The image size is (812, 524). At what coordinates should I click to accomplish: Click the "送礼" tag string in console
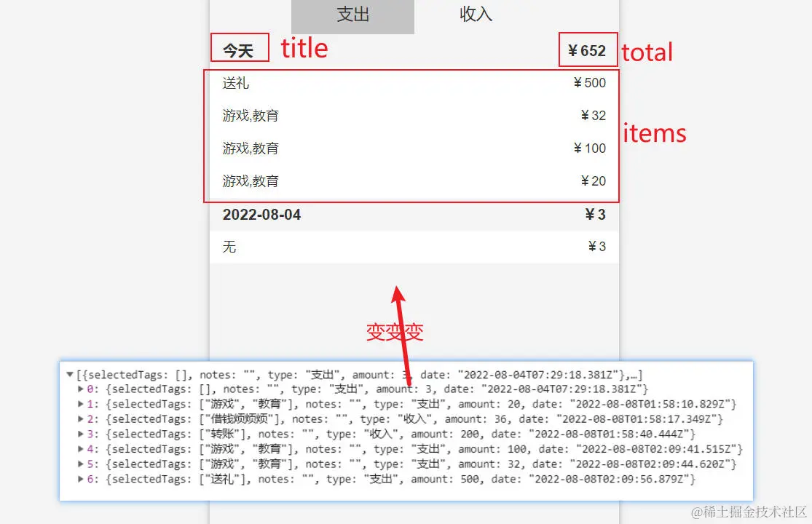click(x=222, y=479)
